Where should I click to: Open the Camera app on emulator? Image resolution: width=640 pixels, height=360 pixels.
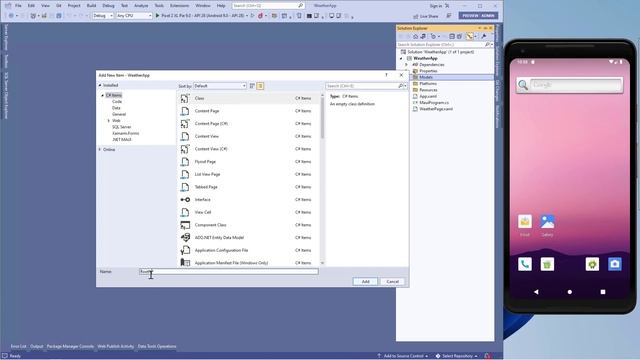(615, 264)
